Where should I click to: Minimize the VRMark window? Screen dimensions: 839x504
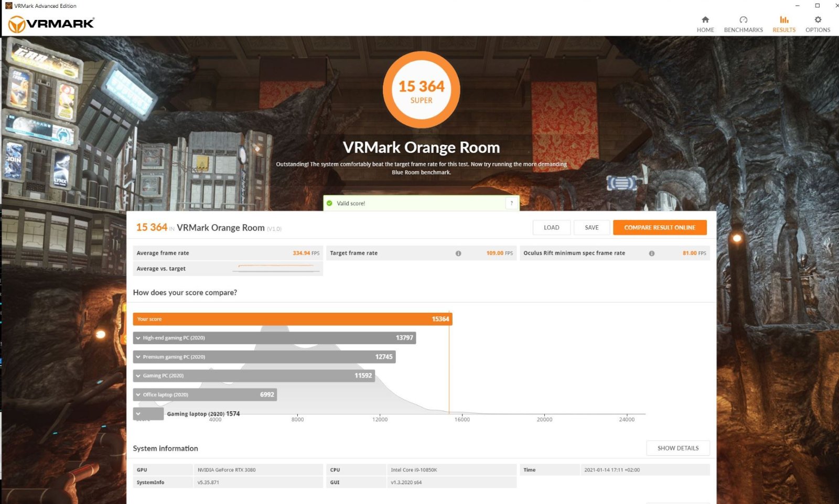(x=798, y=6)
